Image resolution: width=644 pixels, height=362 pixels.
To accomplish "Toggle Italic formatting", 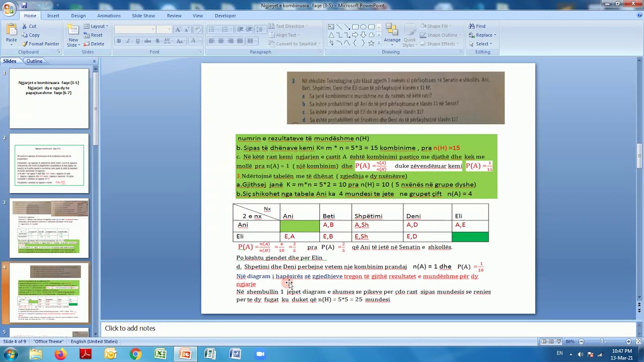I will (128, 41).
